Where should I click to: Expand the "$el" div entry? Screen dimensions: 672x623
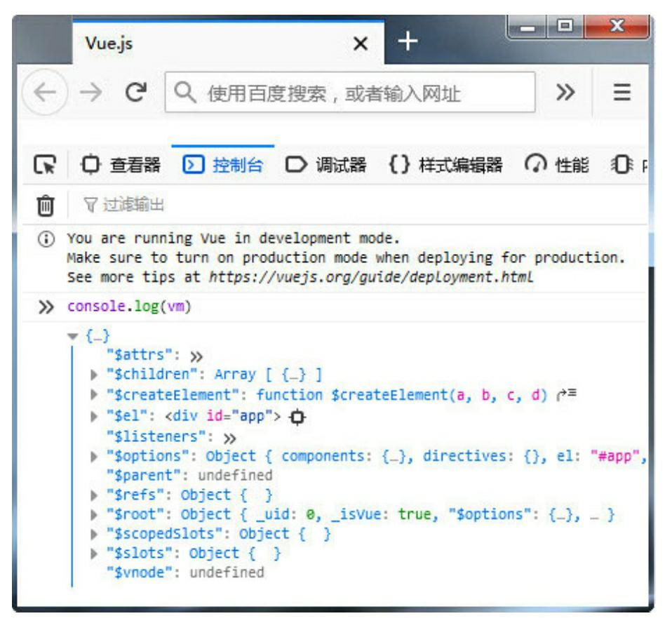[x=94, y=416]
